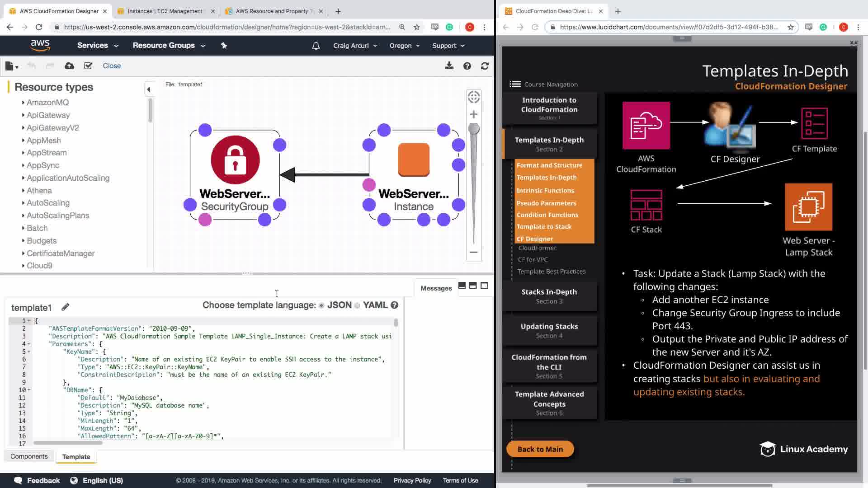Image resolution: width=868 pixels, height=488 pixels.
Task: Click the zoom in plus icon
Action: [473, 114]
